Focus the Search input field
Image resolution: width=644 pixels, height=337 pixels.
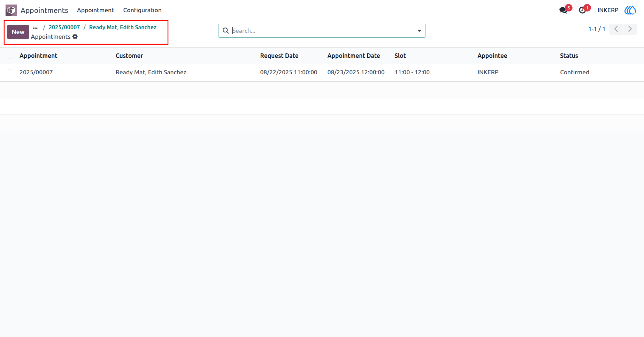pyautogui.click(x=322, y=31)
